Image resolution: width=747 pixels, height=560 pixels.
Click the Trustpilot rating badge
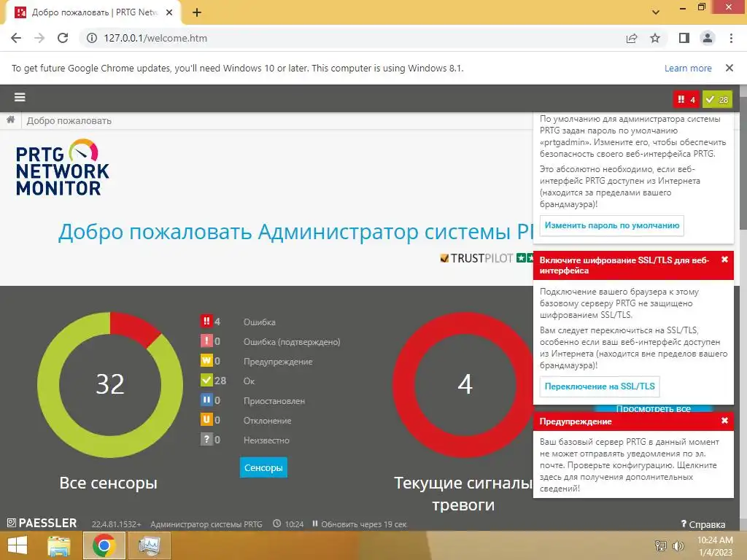point(486,258)
